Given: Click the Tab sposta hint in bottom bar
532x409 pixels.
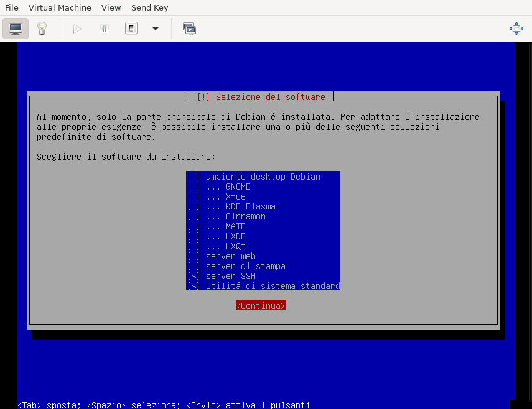Looking at the screenshot, I should tap(49, 405).
